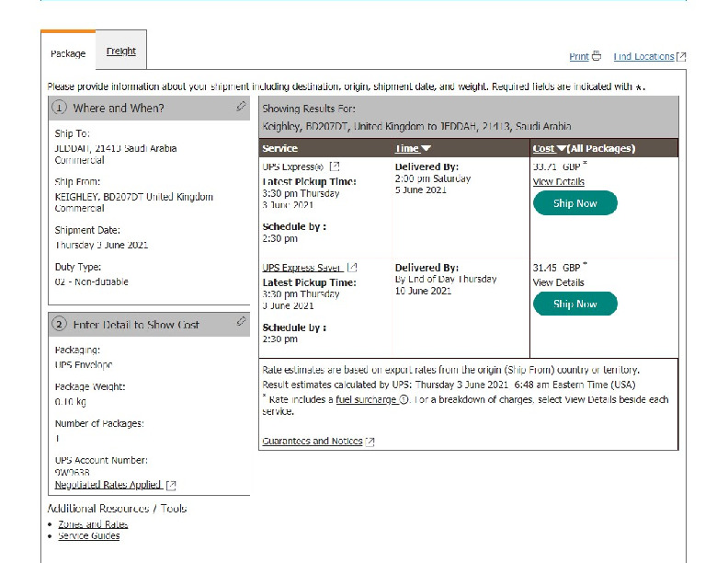Sort results by Time column
This screenshot has width=728, height=563.
[413, 148]
